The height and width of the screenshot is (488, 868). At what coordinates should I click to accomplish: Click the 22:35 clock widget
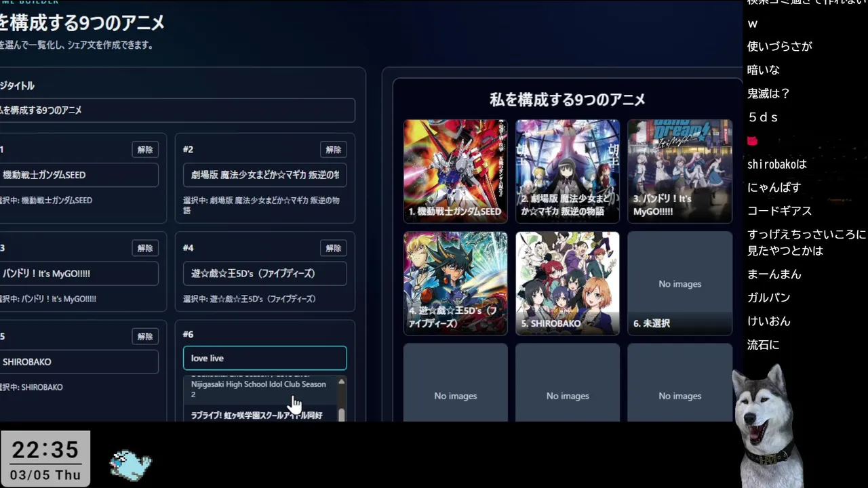[x=45, y=458]
